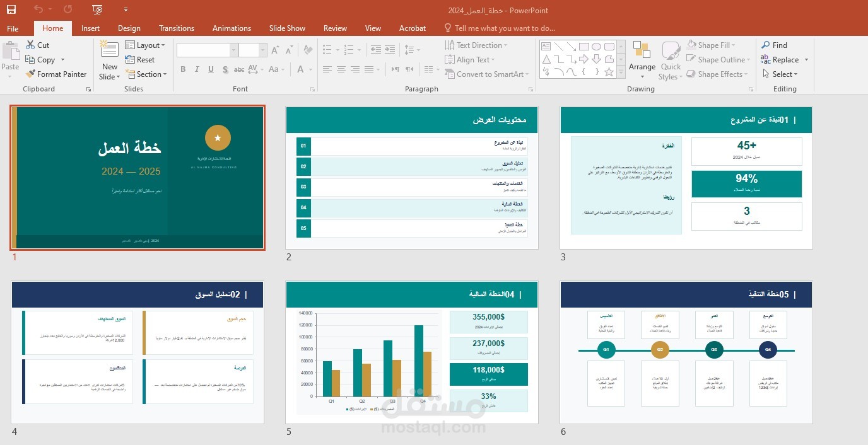Click the Redo/Repeat icon
The image size is (868, 445).
[68, 9]
